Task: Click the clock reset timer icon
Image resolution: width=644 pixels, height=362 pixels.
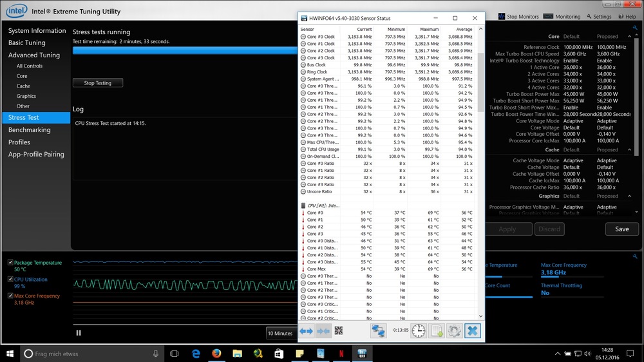Action: (x=419, y=331)
